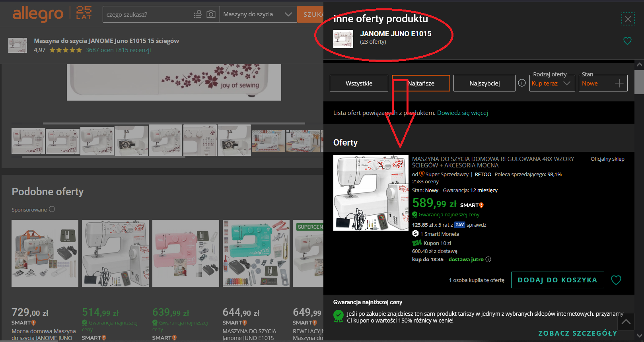Focus the czego szukasz search field
The height and width of the screenshot is (342, 644).
tap(147, 14)
